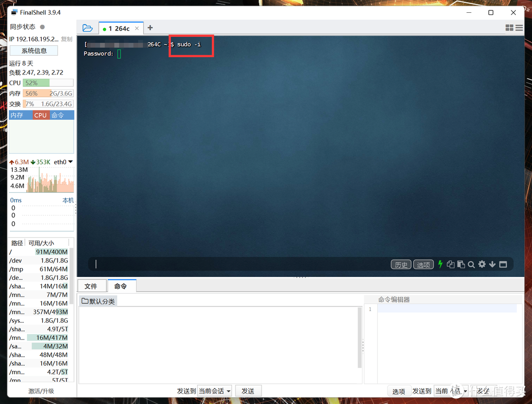Image resolution: width=532 pixels, height=404 pixels.
Task: Switch session view to grid layout icon
Action: coord(509,28)
